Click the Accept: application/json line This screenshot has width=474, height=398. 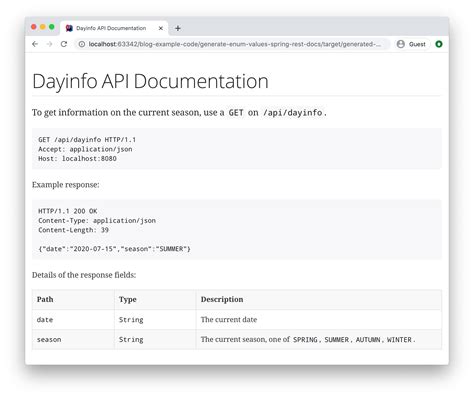coord(85,149)
